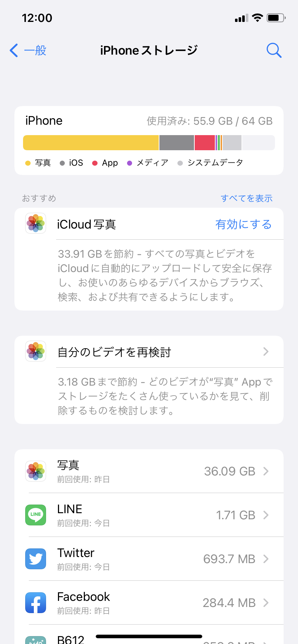298x644 pixels.
Task: Tap the 写真 app icon in list
Action: pyautogui.click(x=36, y=471)
